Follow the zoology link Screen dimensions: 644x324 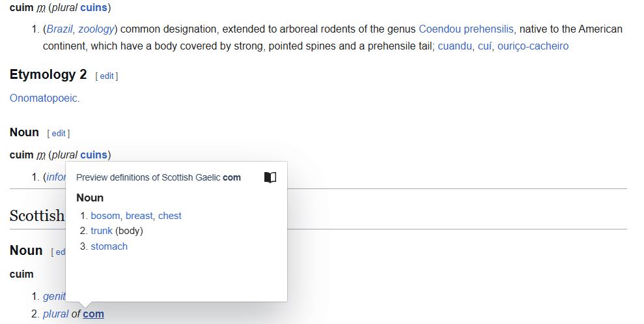pos(96,29)
